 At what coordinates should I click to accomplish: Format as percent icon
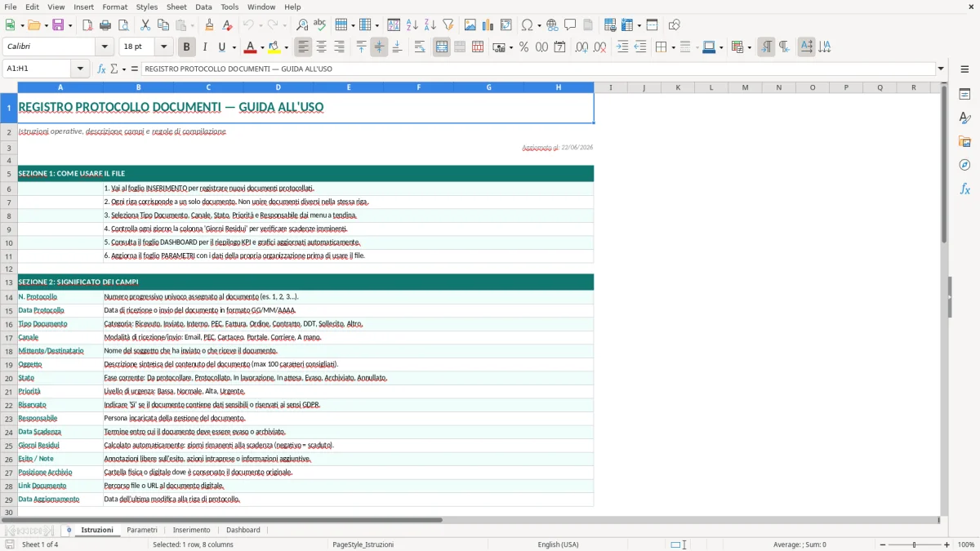(523, 47)
